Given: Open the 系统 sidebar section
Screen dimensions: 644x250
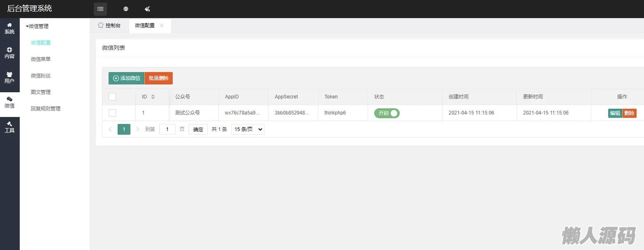Looking at the screenshot, I should [9, 28].
